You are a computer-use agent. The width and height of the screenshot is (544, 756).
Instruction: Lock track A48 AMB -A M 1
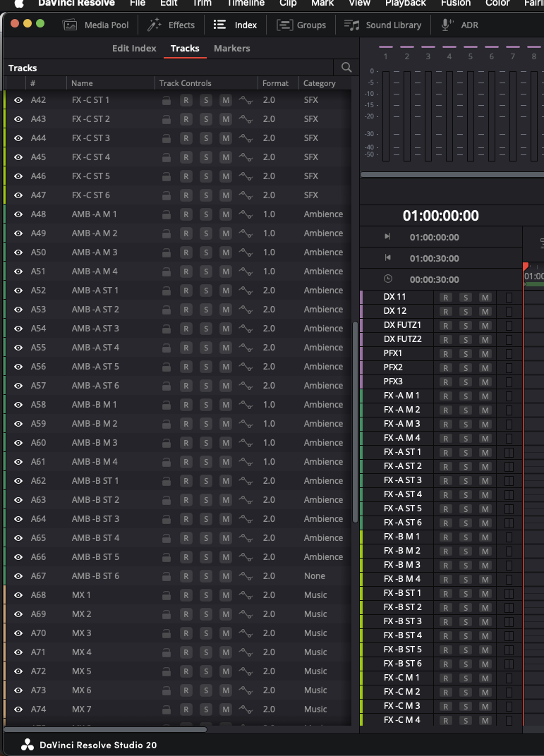pyautogui.click(x=167, y=214)
